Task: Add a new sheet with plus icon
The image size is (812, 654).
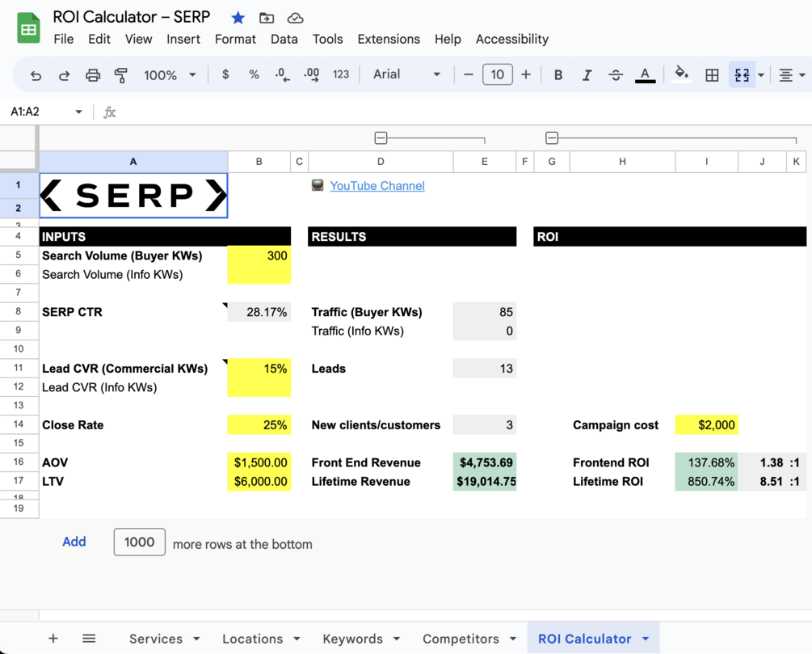Action: [53, 638]
